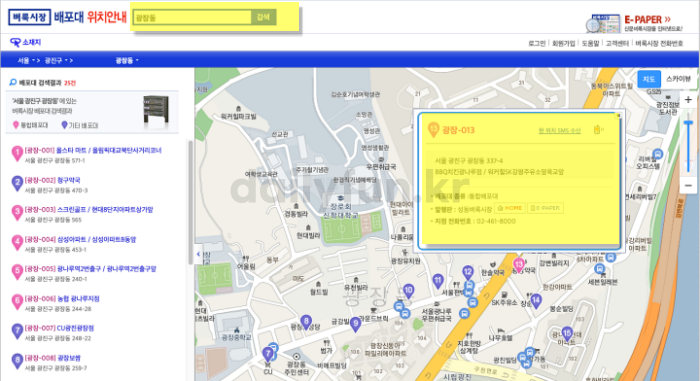This screenshot has height=381, width=700.
Task: Click pin 1 in the results list
Action: click(17, 154)
